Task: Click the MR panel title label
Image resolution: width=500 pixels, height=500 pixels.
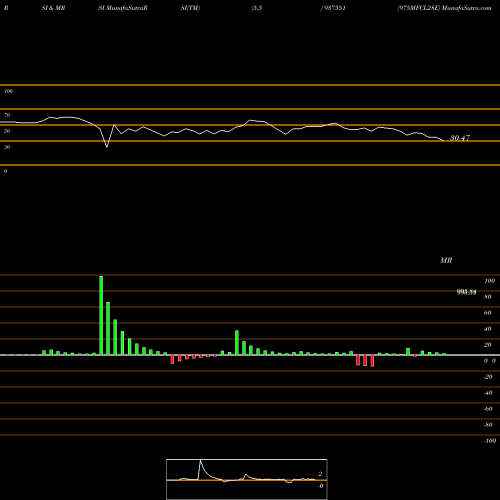Action: click(x=446, y=260)
